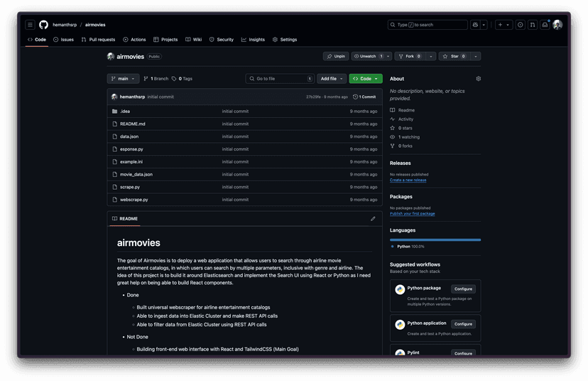
Task: Expand the Add file dropdown
Action: coord(331,79)
